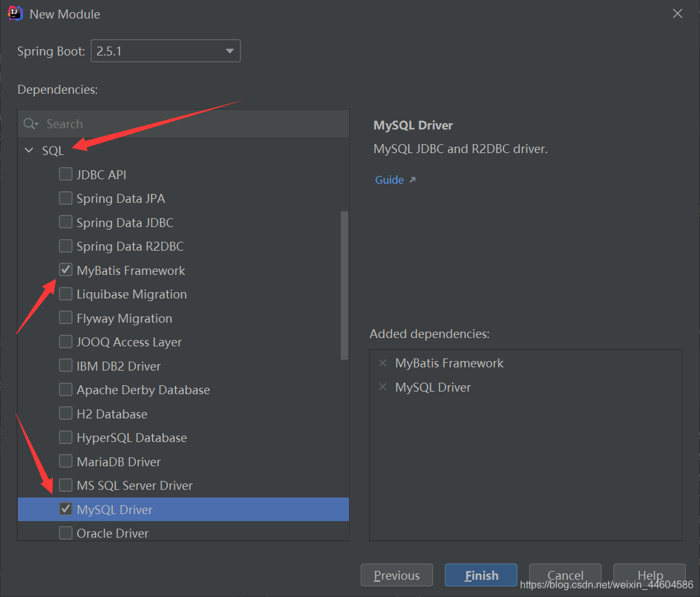The image size is (700, 597).
Task: Click the Finish button
Action: (481, 575)
